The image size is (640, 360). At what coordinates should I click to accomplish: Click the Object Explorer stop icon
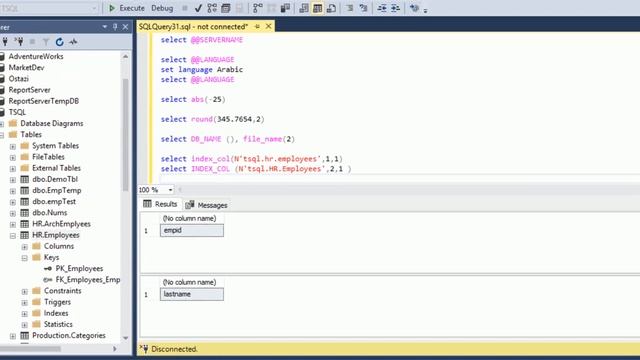coord(32,42)
